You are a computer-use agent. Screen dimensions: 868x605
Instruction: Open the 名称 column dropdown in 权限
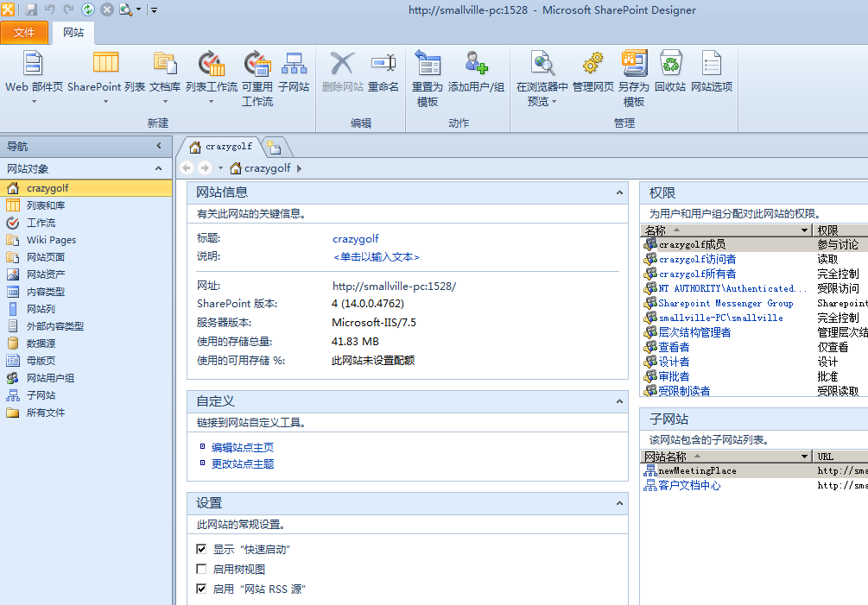pos(804,230)
